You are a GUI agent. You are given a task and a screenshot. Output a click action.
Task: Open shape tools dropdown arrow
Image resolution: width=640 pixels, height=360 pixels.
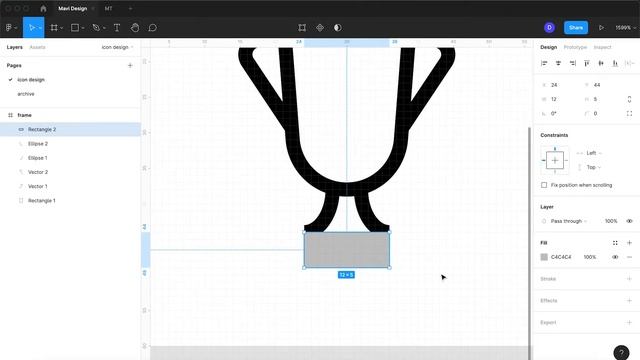click(x=83, y=28)
